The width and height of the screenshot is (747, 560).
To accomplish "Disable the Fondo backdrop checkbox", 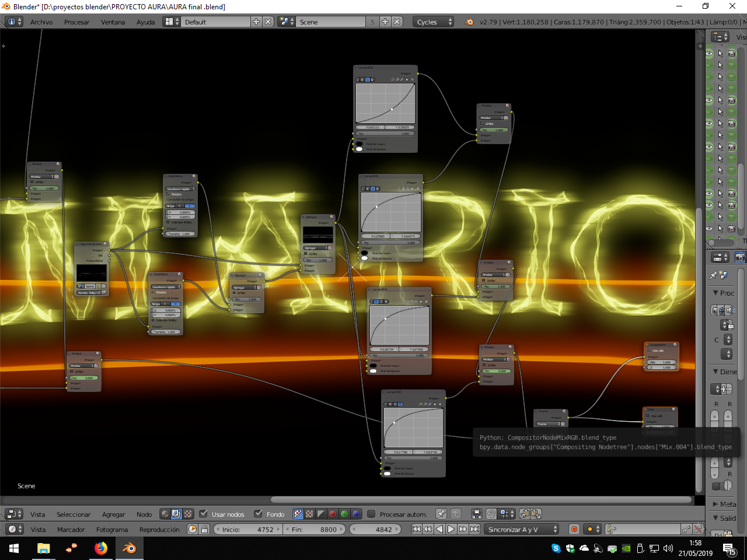I will (x=259, y=514).
